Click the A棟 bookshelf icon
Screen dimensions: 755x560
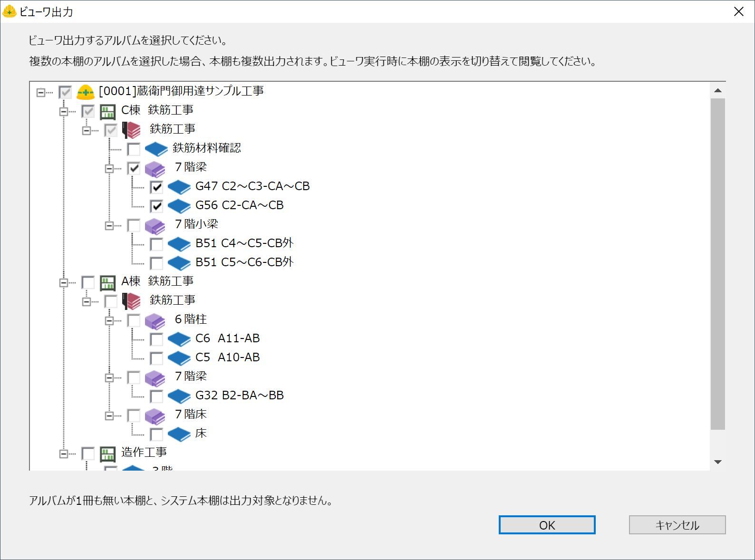(x=108, y=282)
